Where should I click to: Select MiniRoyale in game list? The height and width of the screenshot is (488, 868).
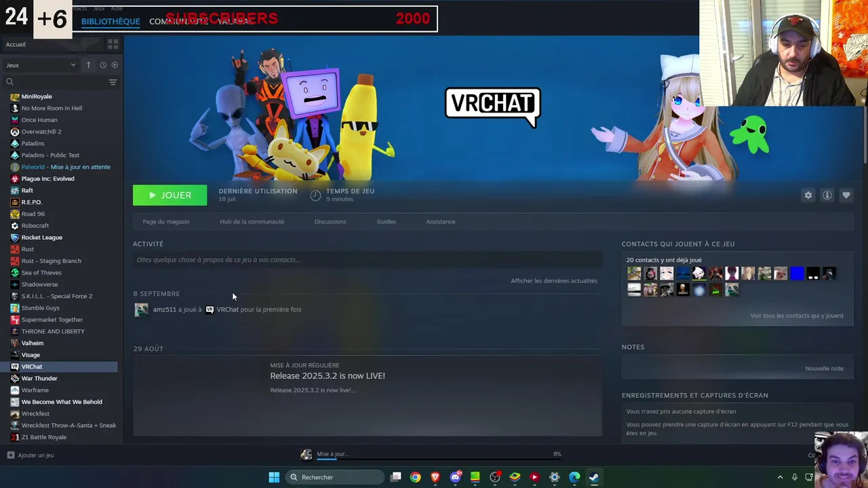[x=37, y=96]
